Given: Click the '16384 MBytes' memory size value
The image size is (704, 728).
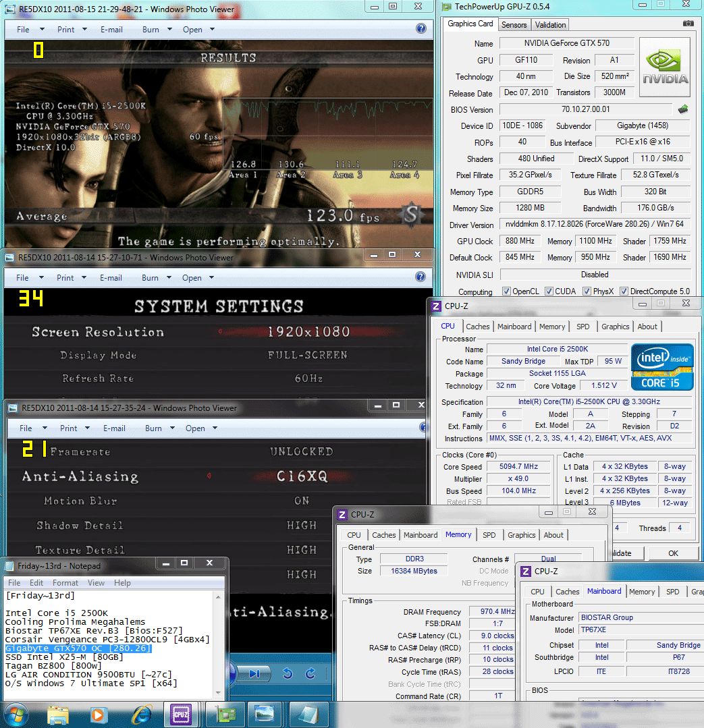Looking at the screenshot, I should tap(414, 571).
